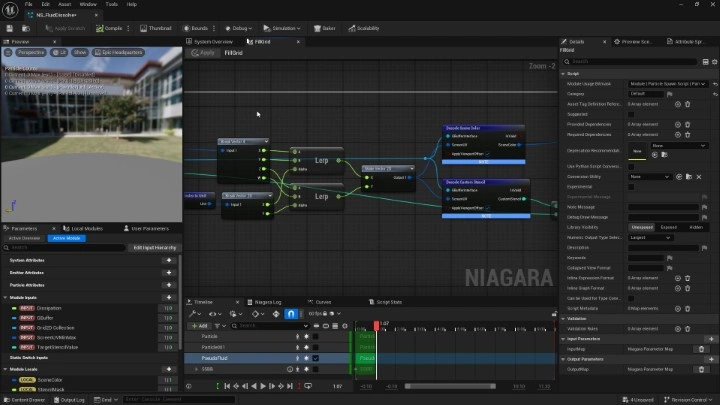Select Exposed library visibility option

click(x=669, y=227)
